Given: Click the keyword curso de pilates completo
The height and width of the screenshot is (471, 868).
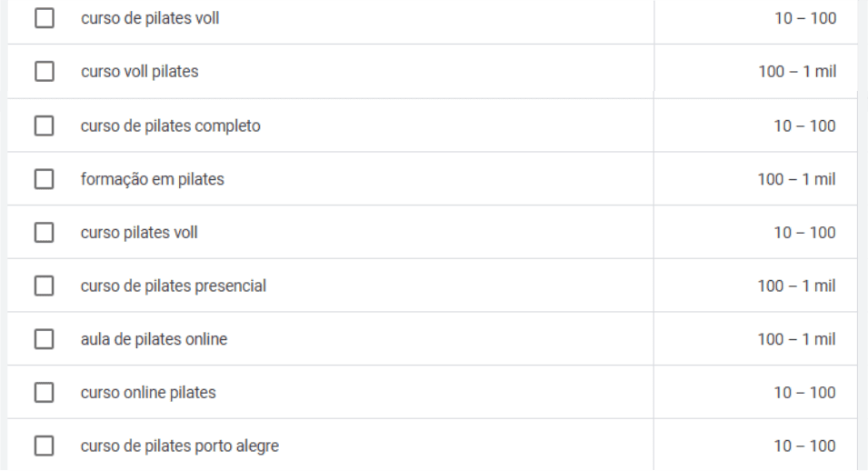Looking at the screenshot, I should [170, 125].
